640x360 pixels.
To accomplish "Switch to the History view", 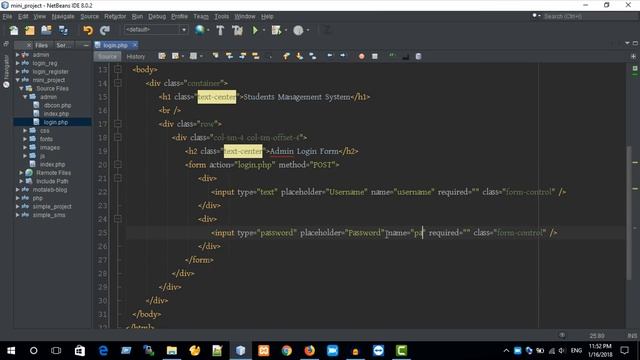I will click(x=136, y=56).
